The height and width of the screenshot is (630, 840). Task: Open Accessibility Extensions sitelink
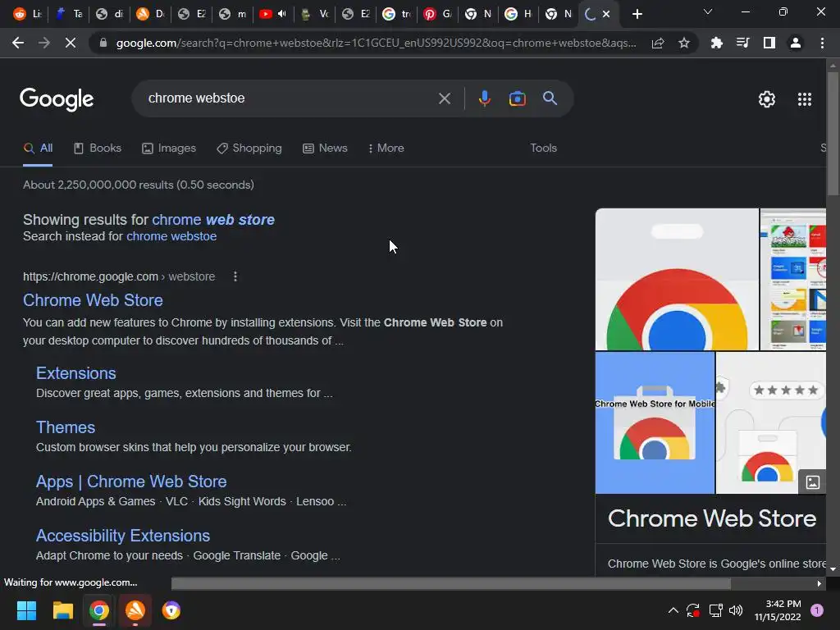(123, 536)
